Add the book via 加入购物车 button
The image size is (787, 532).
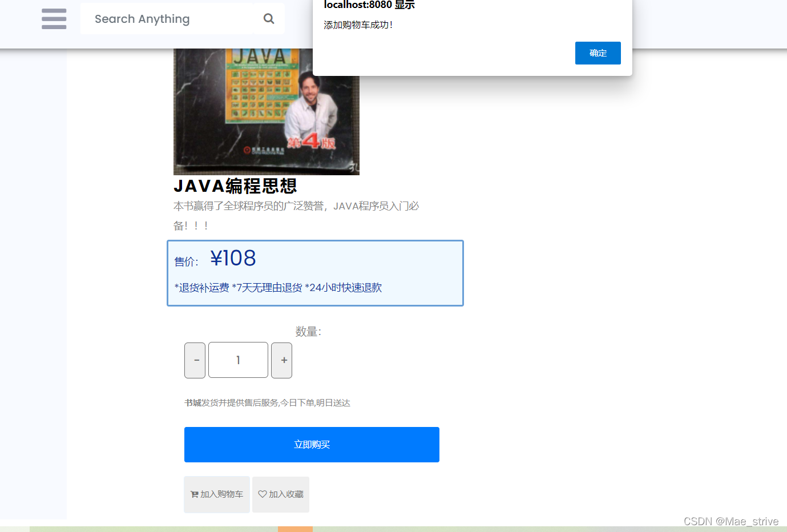(216, 494)
